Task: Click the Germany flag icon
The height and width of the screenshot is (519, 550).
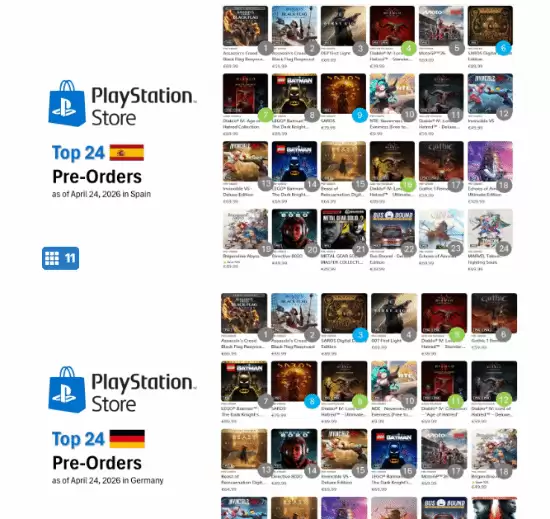Action: point(127,439)
